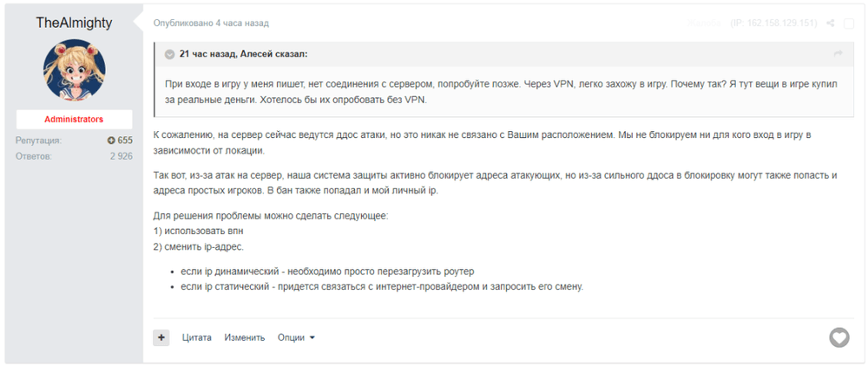Click the Administrators group badge
The width and height of the screenshot is (868, 366).
coord(74,119)
